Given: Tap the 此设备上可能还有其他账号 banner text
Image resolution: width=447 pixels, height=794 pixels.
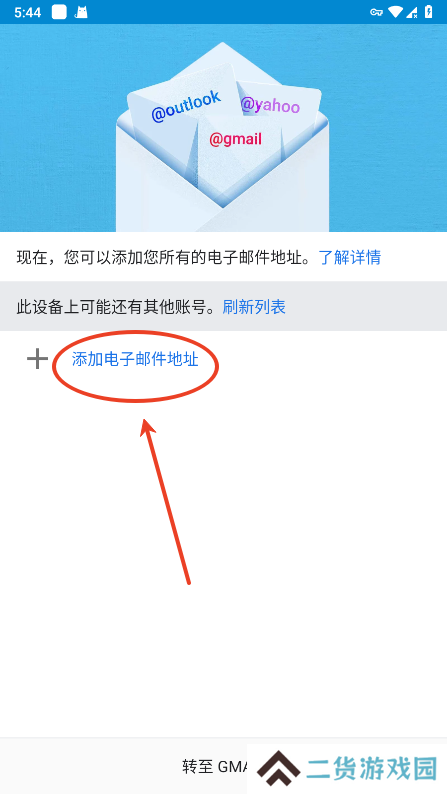Looking at the screenshot, I should tap(119, 306).
